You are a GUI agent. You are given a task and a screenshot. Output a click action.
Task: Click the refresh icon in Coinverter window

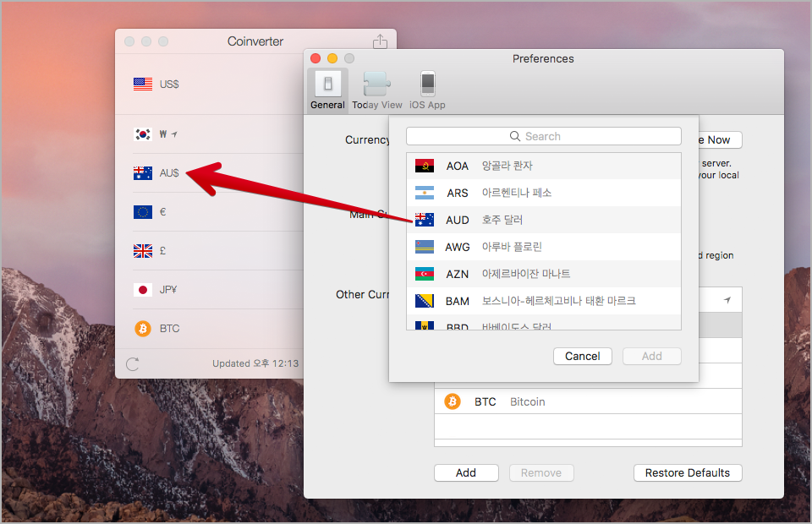[x=133, y=364]
